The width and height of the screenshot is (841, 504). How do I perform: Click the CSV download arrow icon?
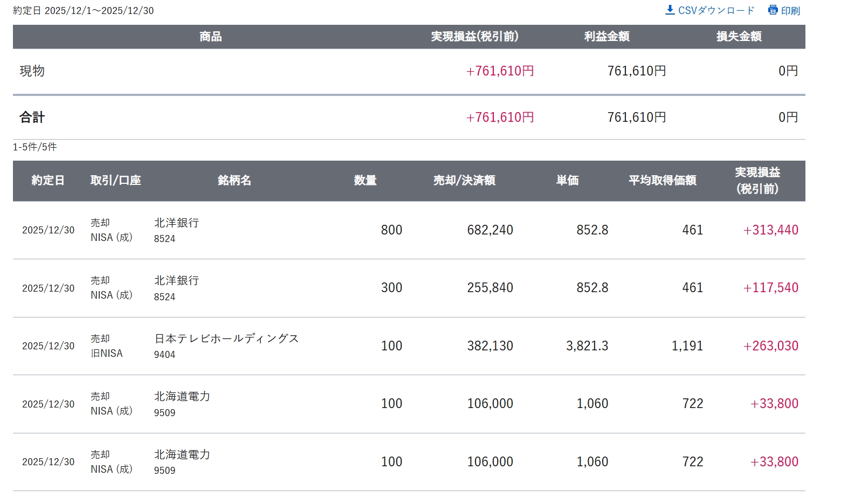(670, 10)
